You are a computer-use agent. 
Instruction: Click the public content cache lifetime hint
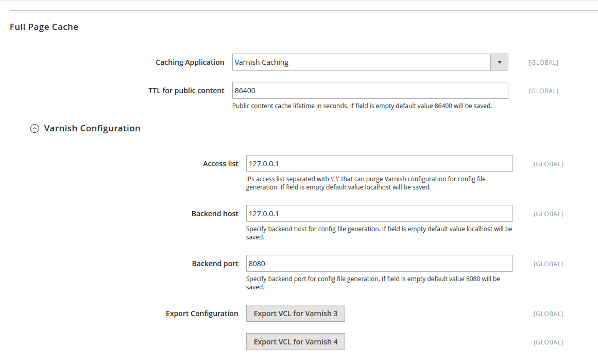tap(362, 106)
